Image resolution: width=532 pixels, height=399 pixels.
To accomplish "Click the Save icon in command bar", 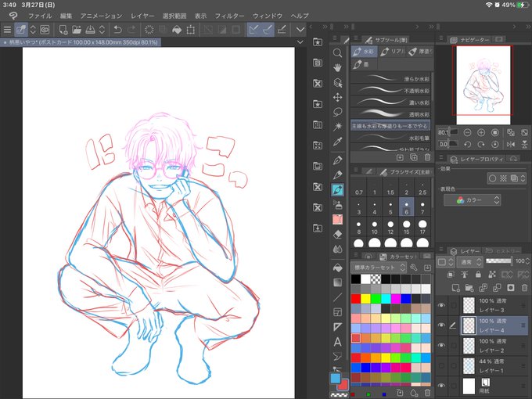I will click(x=90, y=30).
